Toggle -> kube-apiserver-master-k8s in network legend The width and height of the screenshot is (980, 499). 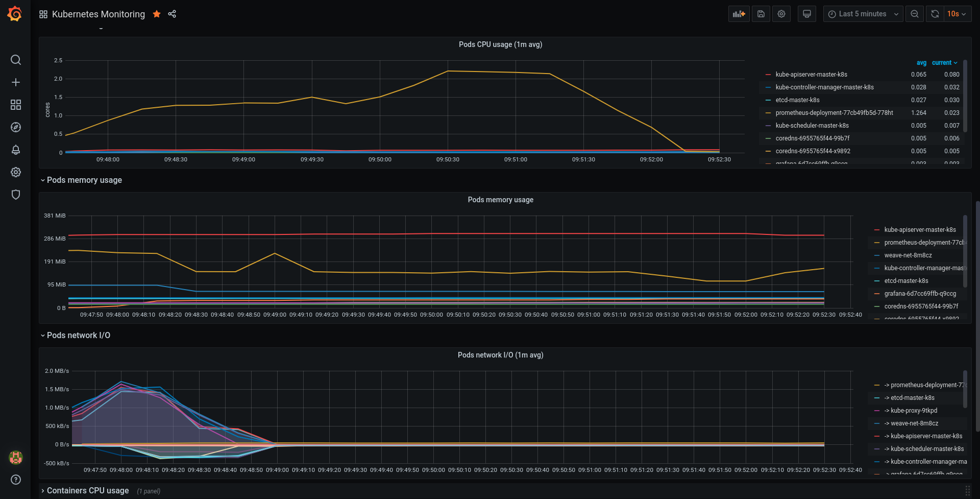click(923, 436)
